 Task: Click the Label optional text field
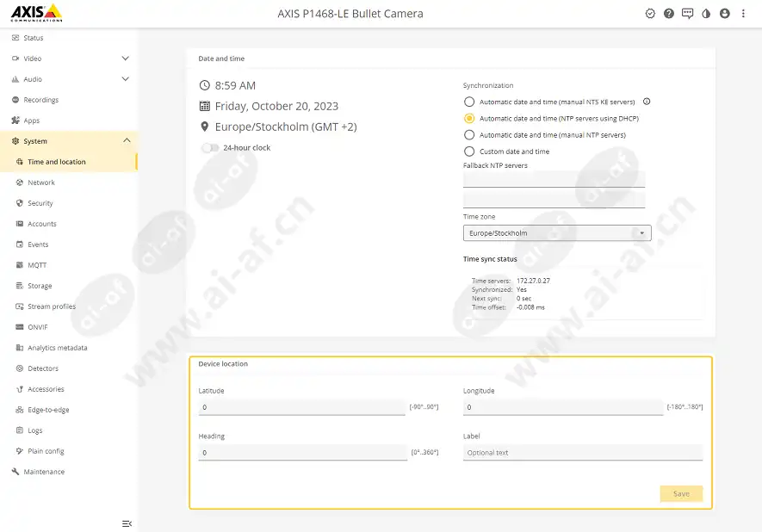pos(583,452)
